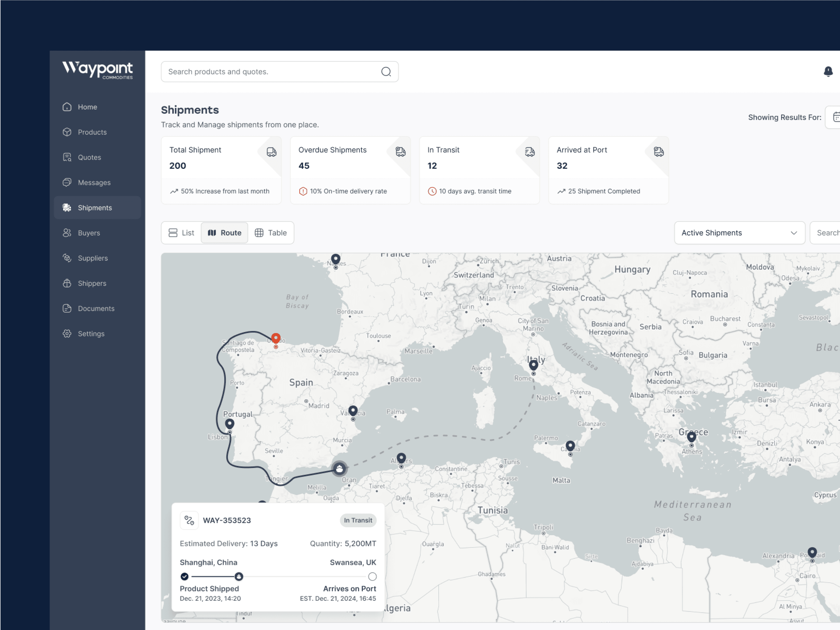
Task: Click the Search products and quotes field
Action: click(270, 72)
